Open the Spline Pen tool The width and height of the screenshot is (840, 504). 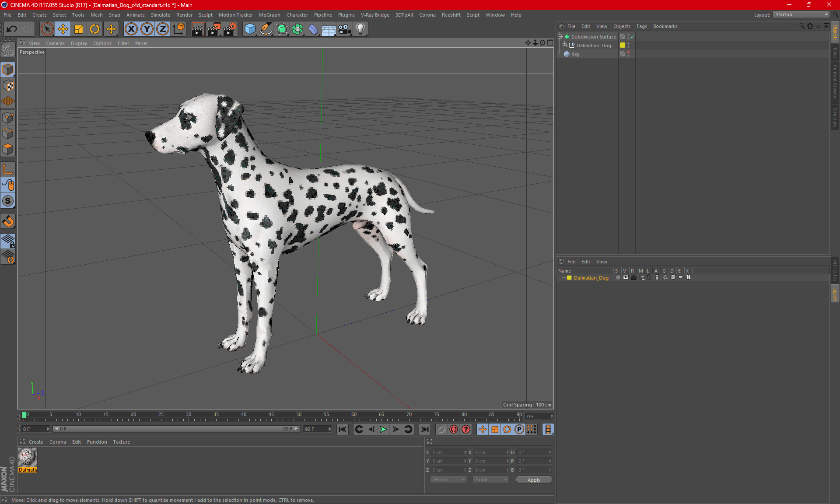[x=266, y=29]
